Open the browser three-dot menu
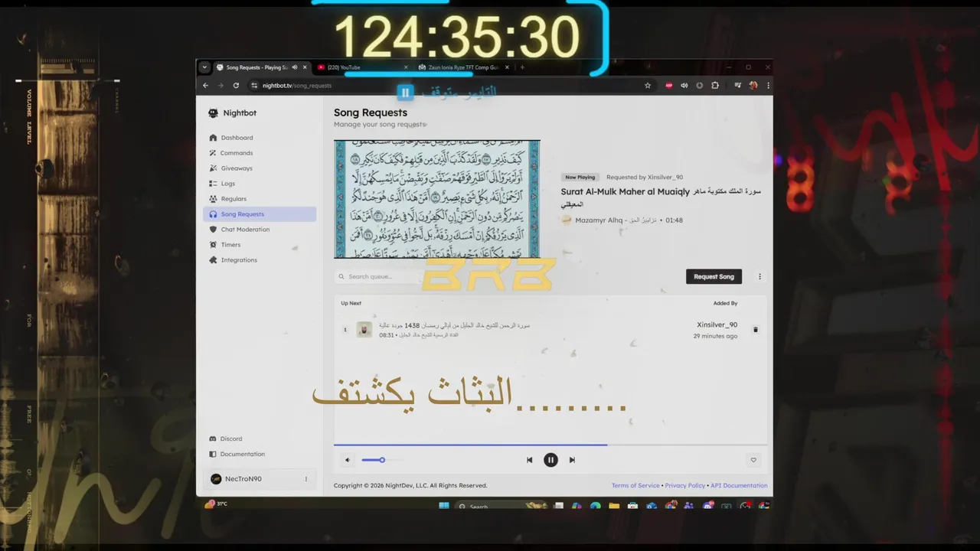 (x=768, y=86)
